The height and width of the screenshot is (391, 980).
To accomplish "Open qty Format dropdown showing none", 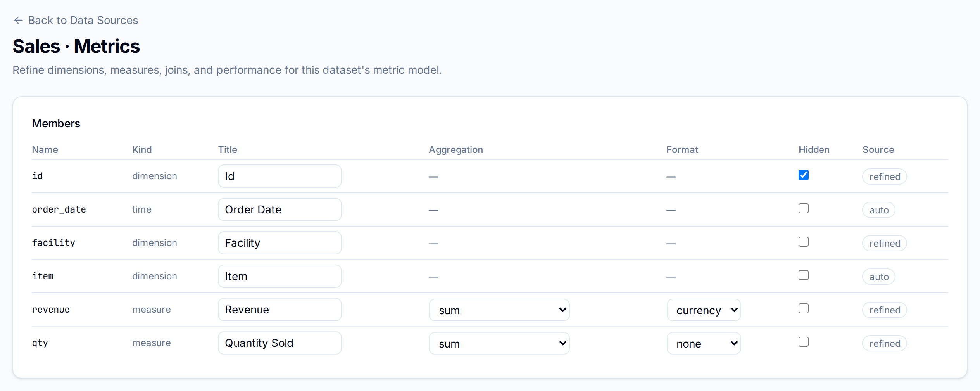I will (x=704, y=343).
